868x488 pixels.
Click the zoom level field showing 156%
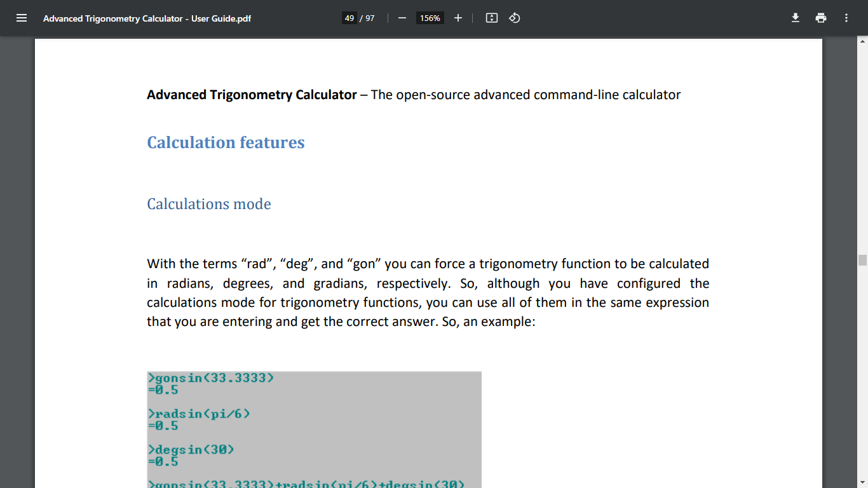click(430, 18)
